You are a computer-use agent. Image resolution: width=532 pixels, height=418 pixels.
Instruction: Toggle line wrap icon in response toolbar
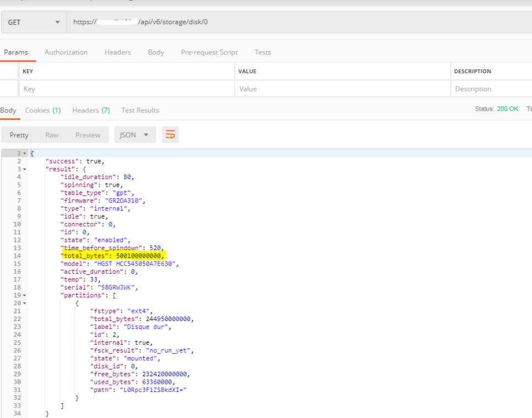pos(170,135)
